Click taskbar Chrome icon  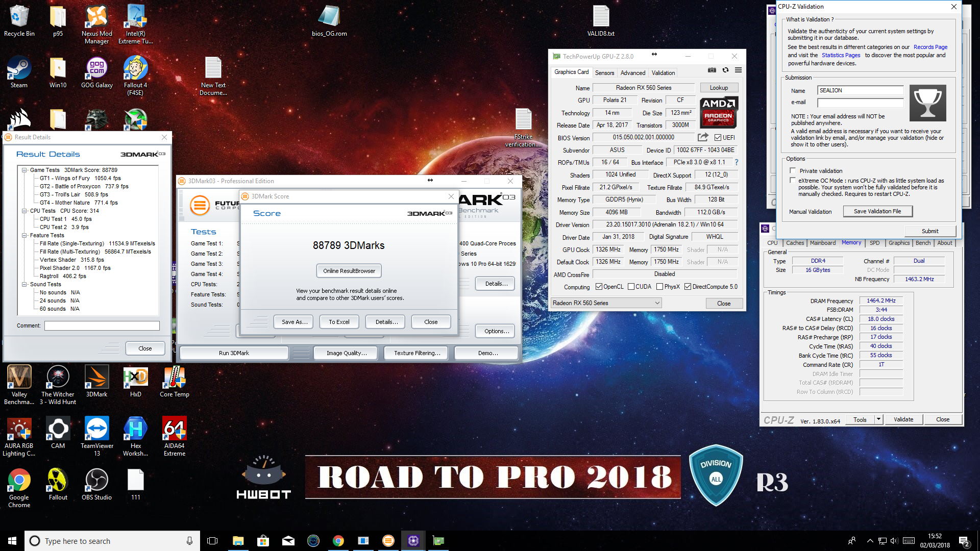(x=338, y=541)
